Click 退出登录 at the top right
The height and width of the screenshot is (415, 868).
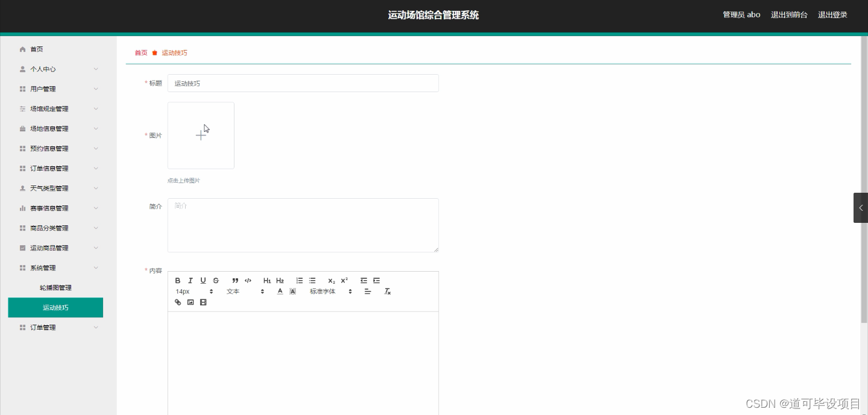click(x=832, y=14)
